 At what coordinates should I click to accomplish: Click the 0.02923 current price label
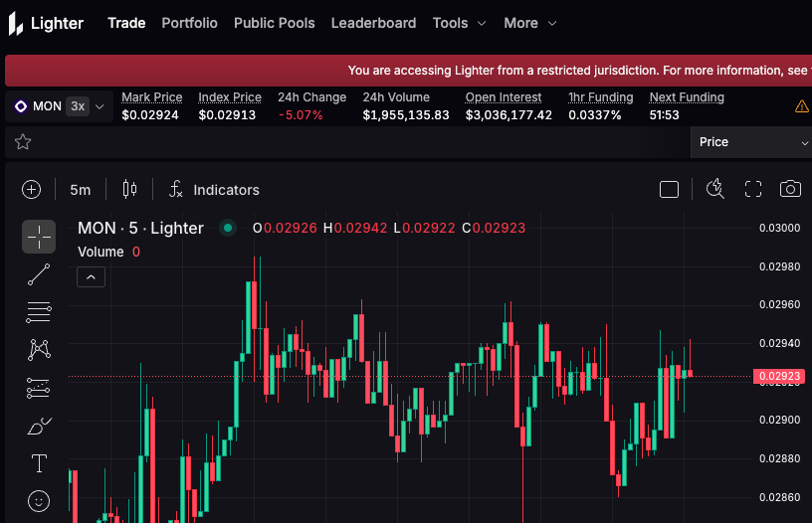coord(779,376)
